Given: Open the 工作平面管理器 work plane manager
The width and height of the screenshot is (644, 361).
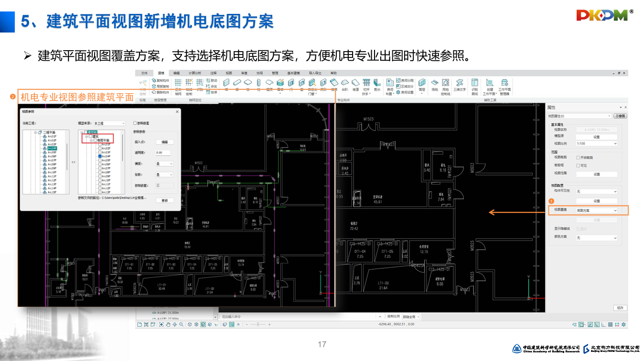Looking at the screenshot, I should pos(504,87).
